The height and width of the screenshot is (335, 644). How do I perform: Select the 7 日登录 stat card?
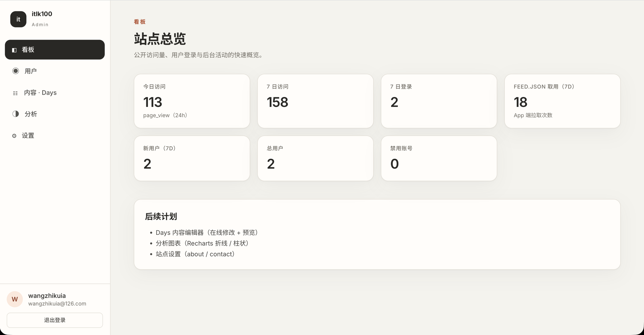tap(439, 101)
